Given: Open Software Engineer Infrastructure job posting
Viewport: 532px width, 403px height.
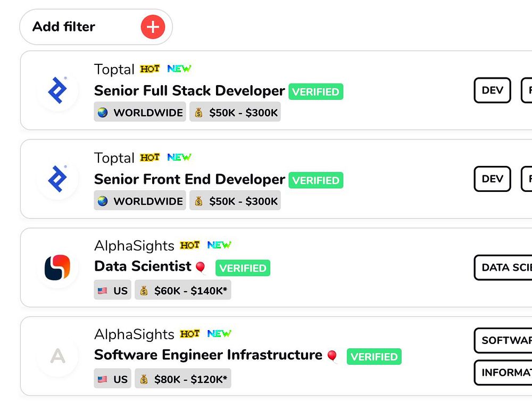Looking at the screenshot, I should pyautogui.click(x=208, y=355).
